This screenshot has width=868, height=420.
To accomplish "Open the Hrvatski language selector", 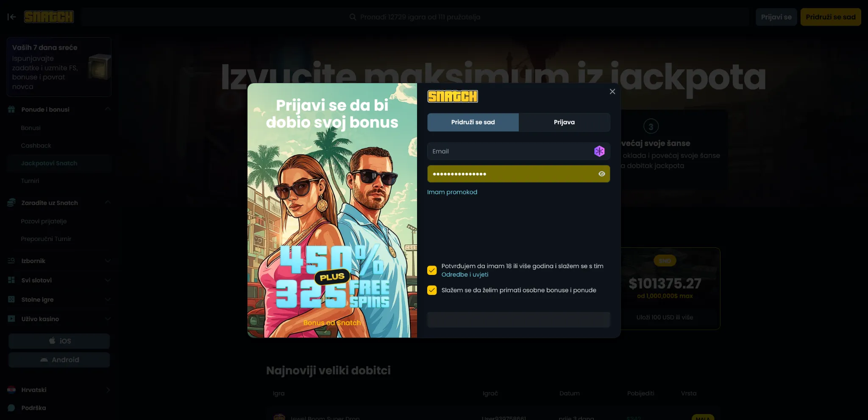I will (59, 390).
